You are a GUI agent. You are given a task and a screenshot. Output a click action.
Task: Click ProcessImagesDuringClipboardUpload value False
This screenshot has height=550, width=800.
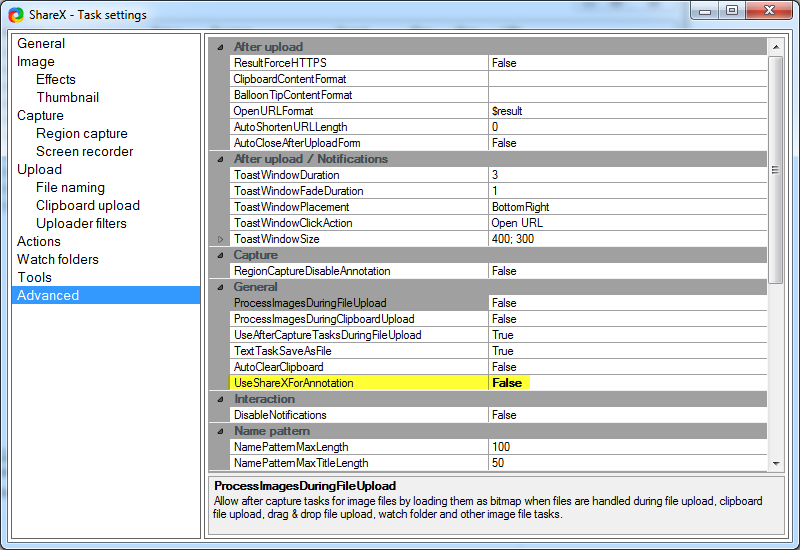click(628, 319)
